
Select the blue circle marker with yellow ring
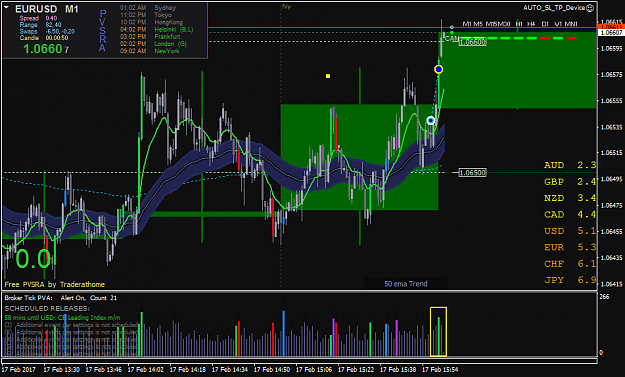click(x=438, y=69)
